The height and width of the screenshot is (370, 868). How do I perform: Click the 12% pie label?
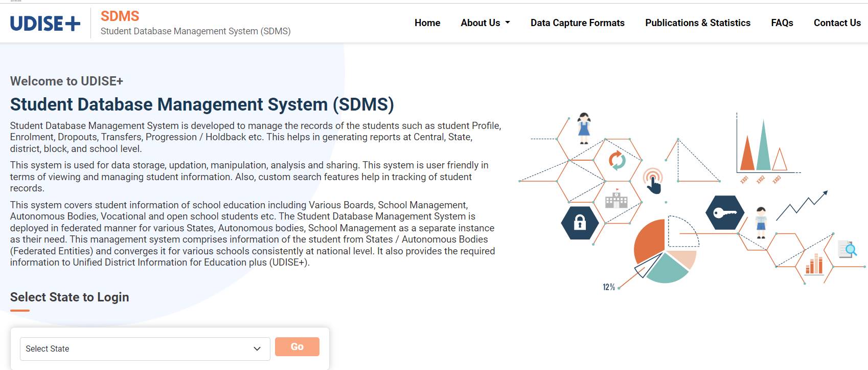(x=609, y=287)
